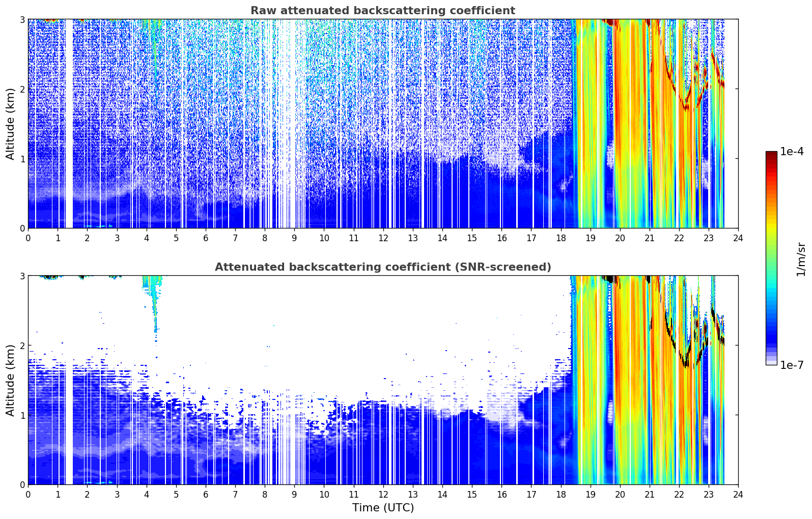
Task: Click the altitude 2 tick on the upper plot
Action: coord(22,89)
